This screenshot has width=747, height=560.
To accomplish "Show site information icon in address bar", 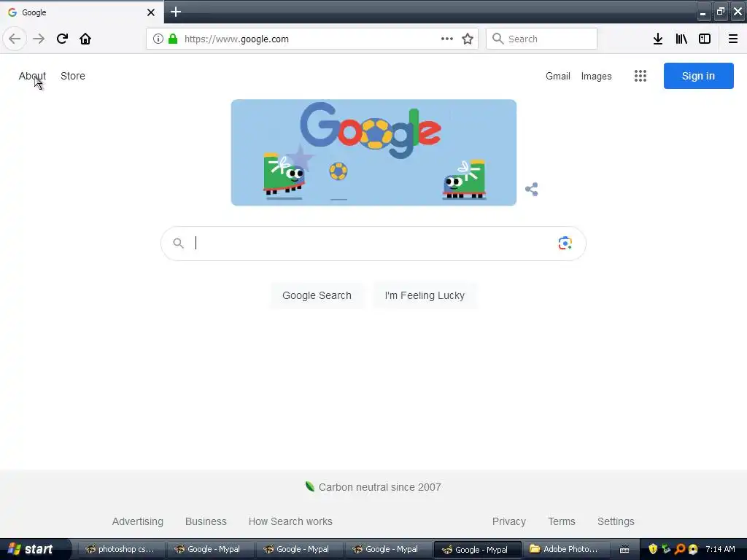I will 158,39.
